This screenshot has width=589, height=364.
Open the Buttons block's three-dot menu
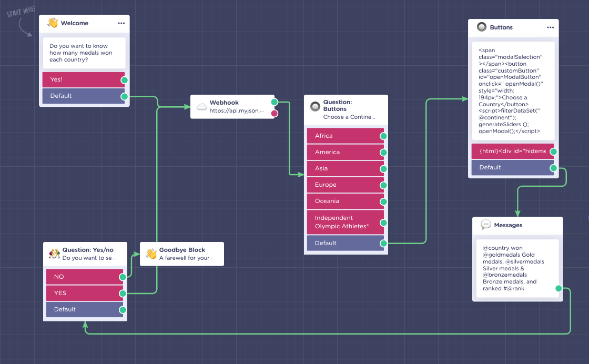click(550, 27)
